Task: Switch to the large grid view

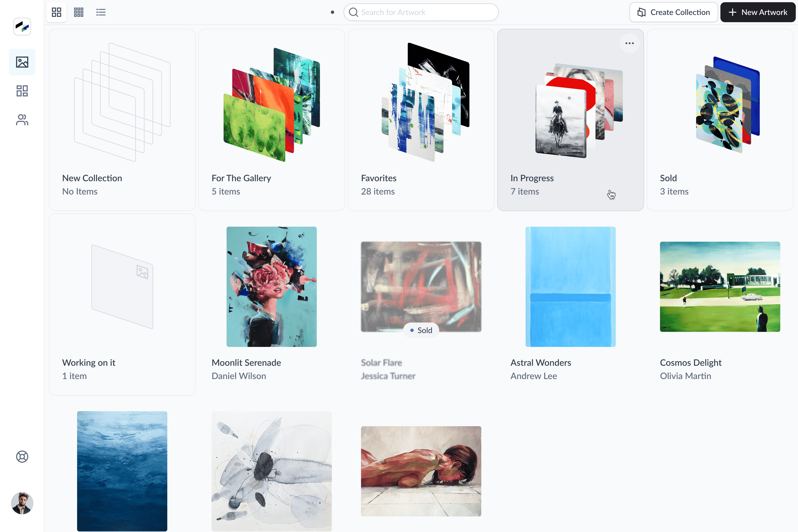Action: tap(56, 12)
